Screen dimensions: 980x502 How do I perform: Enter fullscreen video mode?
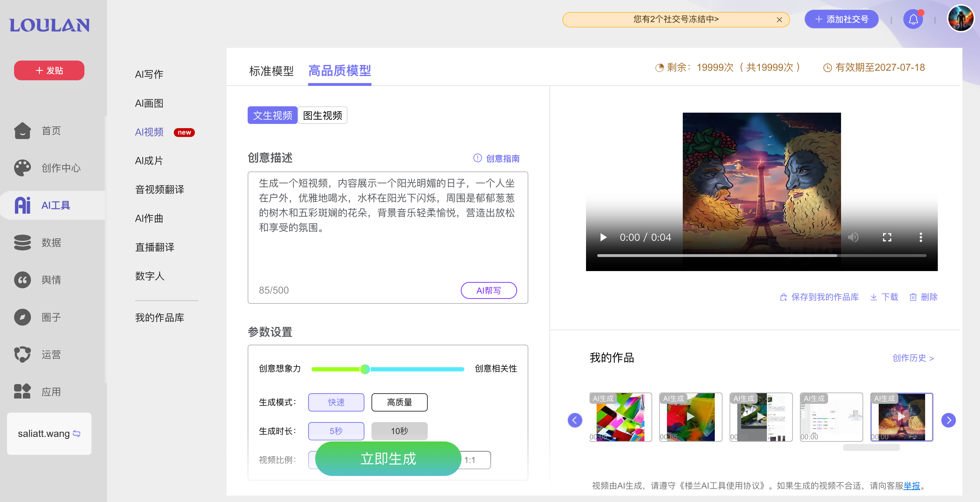887,238
